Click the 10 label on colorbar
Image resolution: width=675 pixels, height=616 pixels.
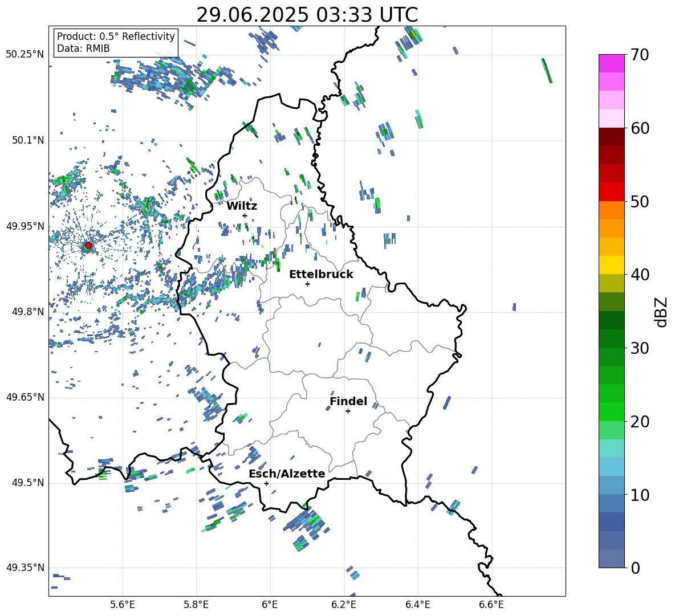click(x=640, y=495)
